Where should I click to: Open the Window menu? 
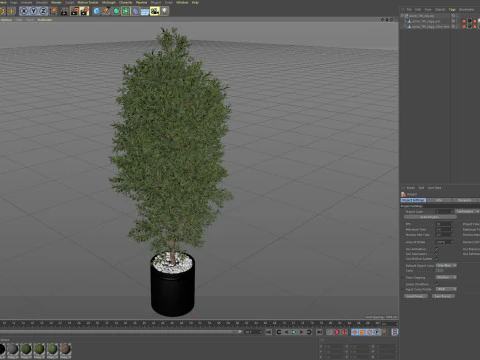point(182,2)
